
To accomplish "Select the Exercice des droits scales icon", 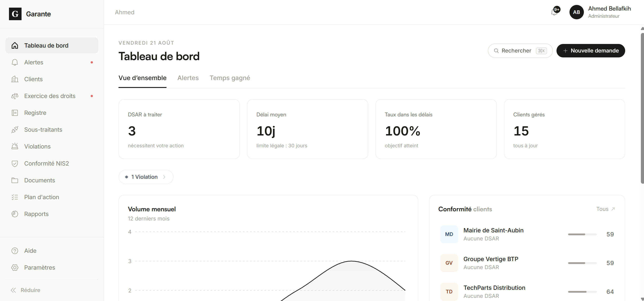I will pyautogui.click(x=15, y=96).
